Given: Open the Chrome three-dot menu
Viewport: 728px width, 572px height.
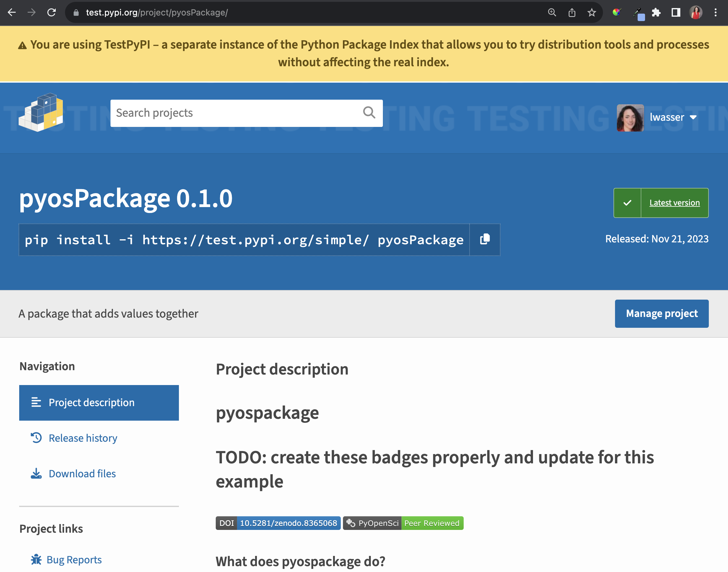Looking at the screenshot, I should tap(716, 13).
